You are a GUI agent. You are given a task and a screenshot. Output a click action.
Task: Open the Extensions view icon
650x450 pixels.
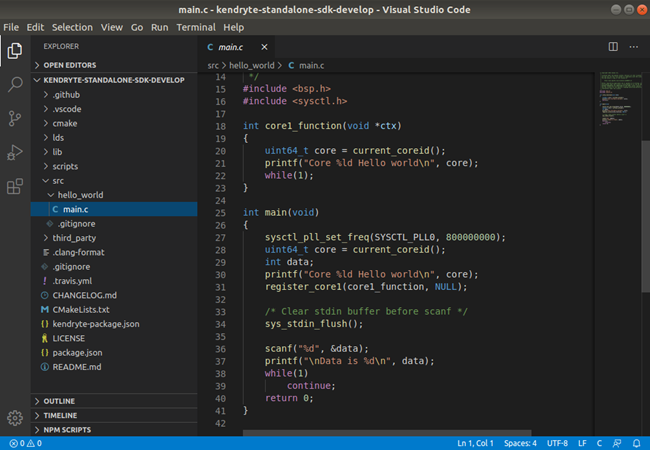(x=15, y=186)
